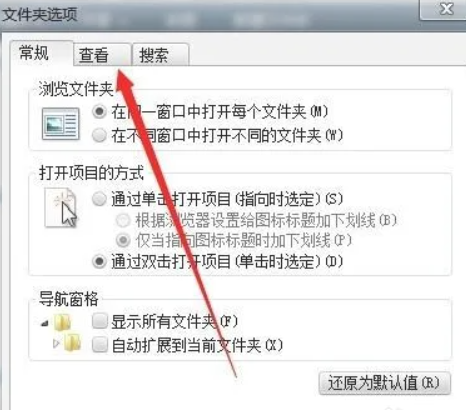Click the 还原为默认值 button
The width and height of the screenshot is (466, 410).
(385, 383)
